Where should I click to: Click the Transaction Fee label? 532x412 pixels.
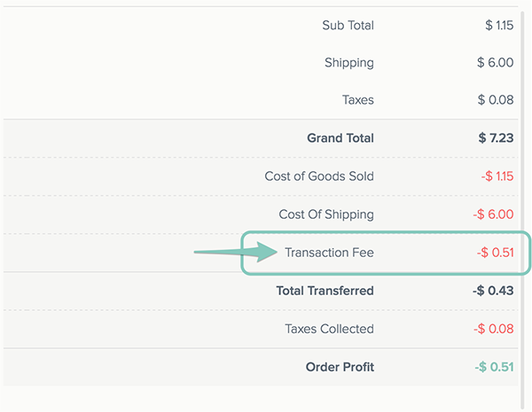point(329,253)
